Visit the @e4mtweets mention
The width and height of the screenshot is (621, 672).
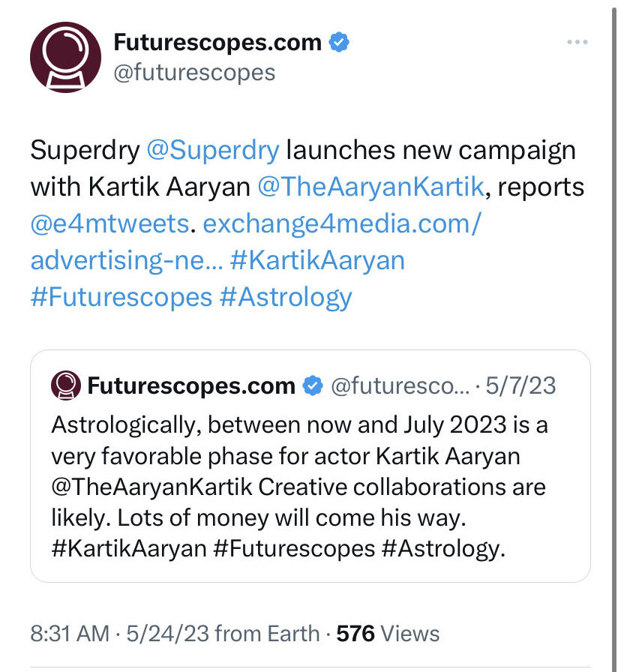(x=109, y=224)
